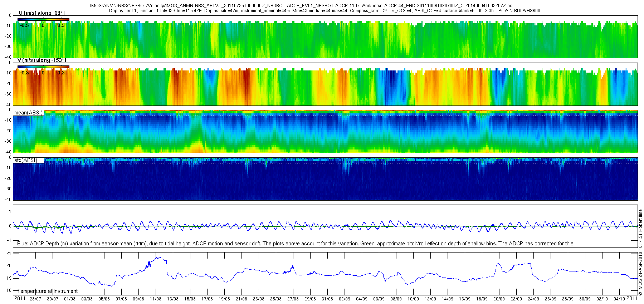Click the "21/08" date tick label
This screenshot has height=304, width=644.
241,299
